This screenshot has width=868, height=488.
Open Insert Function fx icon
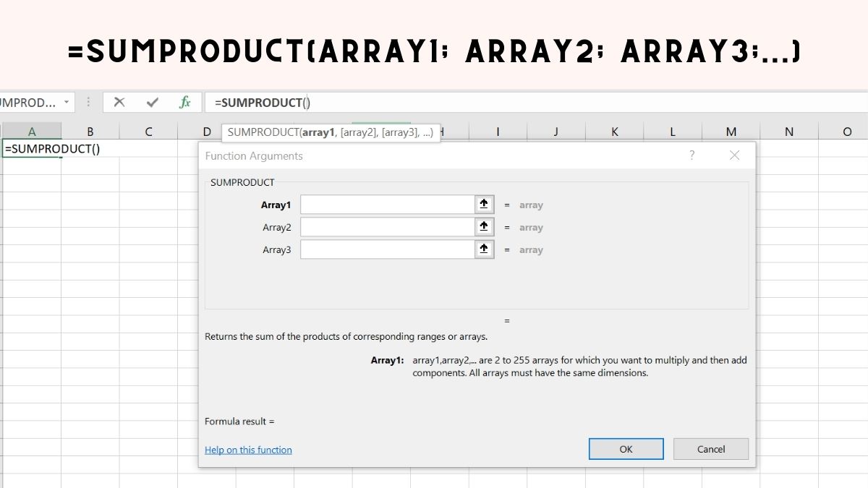pos(185,103)
